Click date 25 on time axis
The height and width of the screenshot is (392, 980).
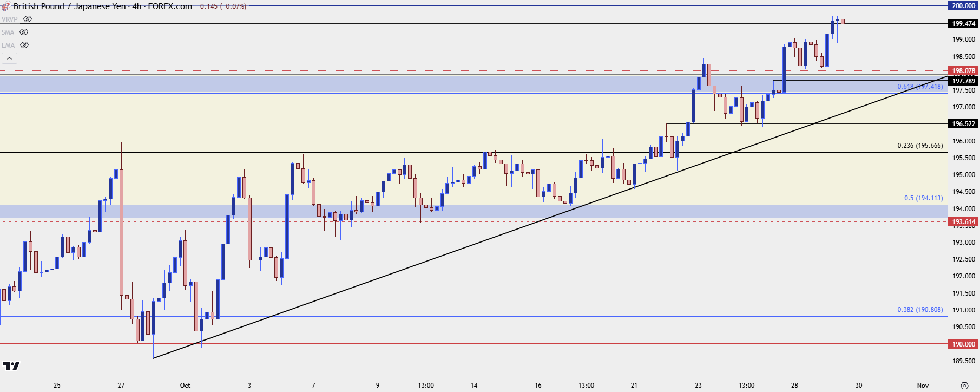(x=57, y=386)
